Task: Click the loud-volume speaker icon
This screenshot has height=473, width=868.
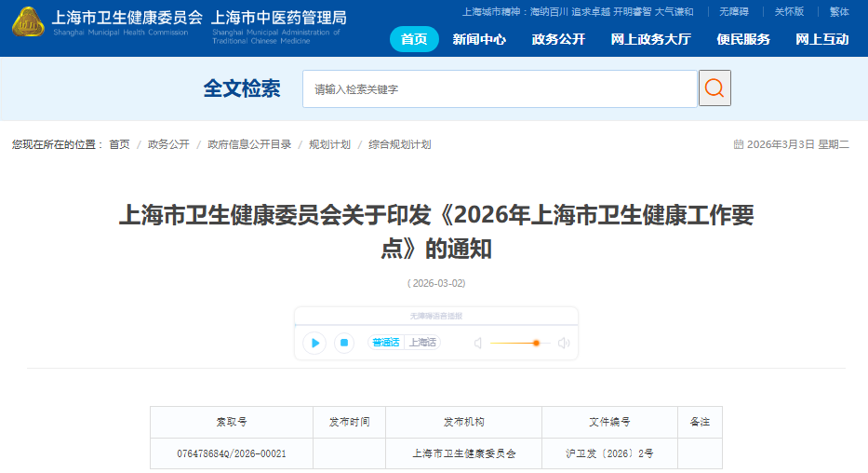Action: (564, 344)
